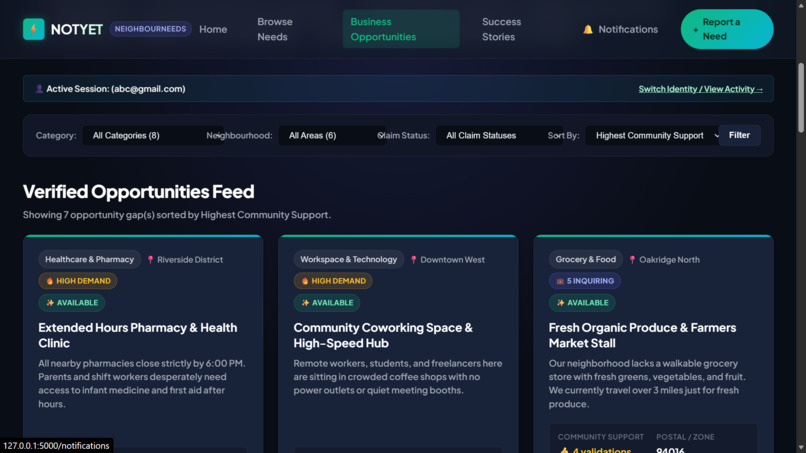
Task: Click the NEIGHBOURNEEDS badge
Action: (x=151, y=29)
